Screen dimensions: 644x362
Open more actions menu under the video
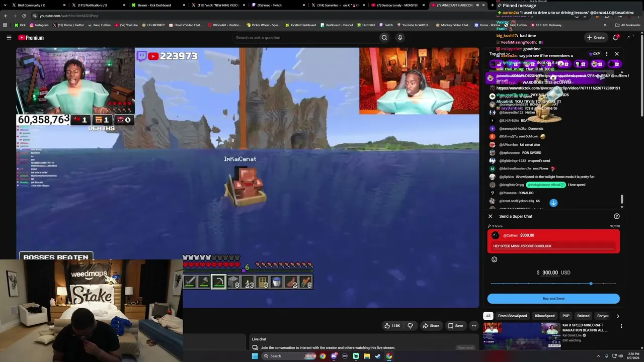(474, 326)
